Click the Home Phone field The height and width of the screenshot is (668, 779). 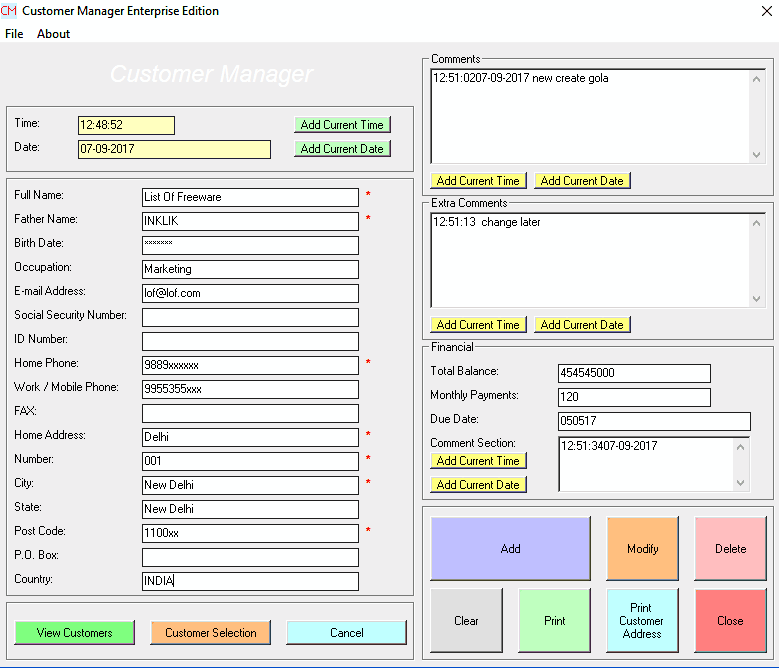coord(250,365)
